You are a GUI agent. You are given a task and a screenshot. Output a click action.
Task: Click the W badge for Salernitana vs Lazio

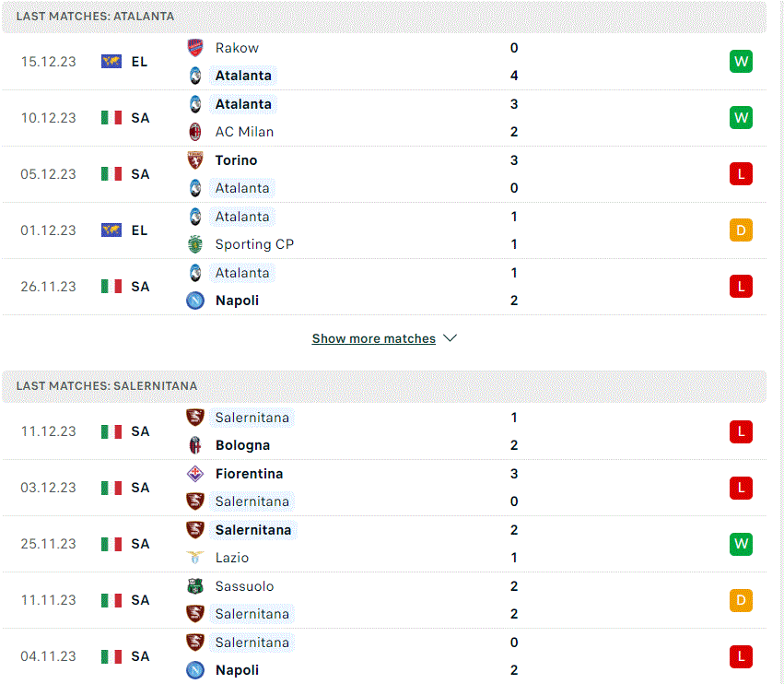741,544
